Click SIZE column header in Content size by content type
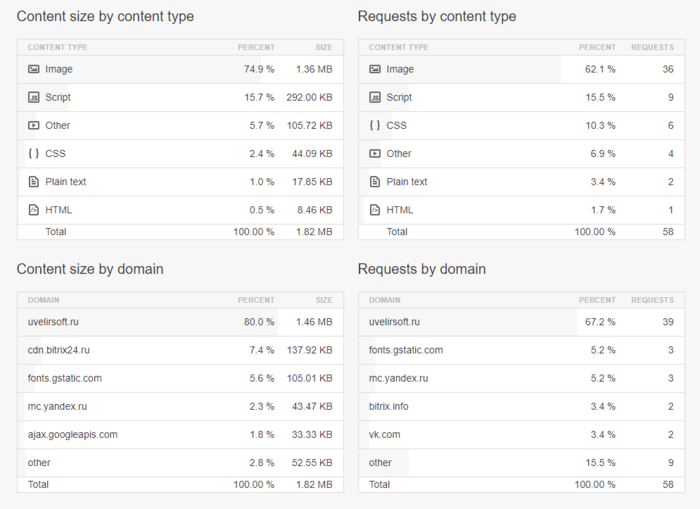Viewport: 700px width, 509px height. pos(324,47)
